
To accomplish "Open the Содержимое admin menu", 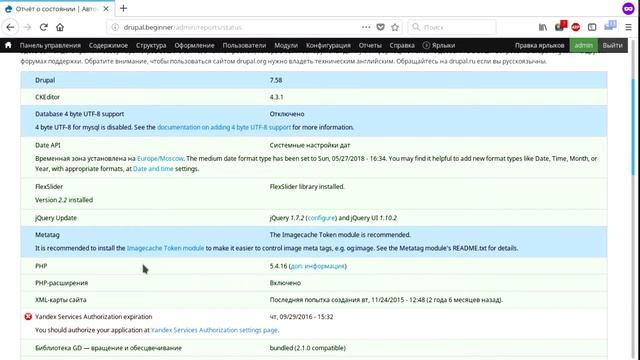I will pos(108,45).
